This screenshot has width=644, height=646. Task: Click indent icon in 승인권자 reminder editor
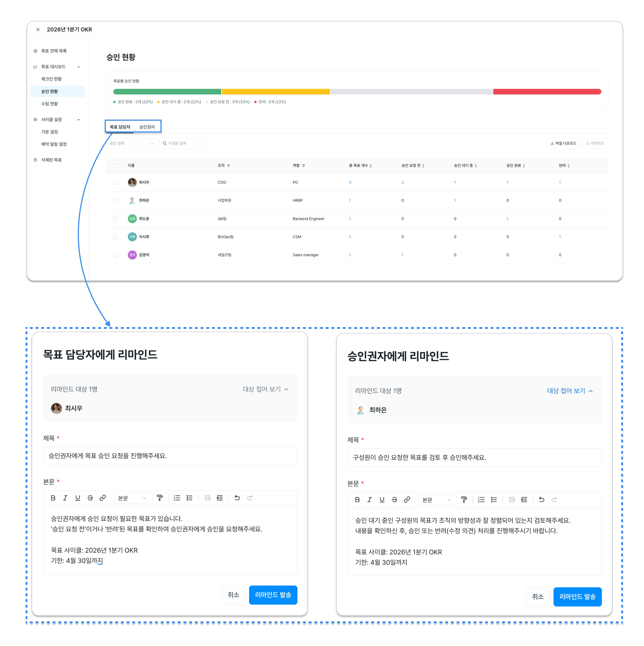(x=524, y=500)
